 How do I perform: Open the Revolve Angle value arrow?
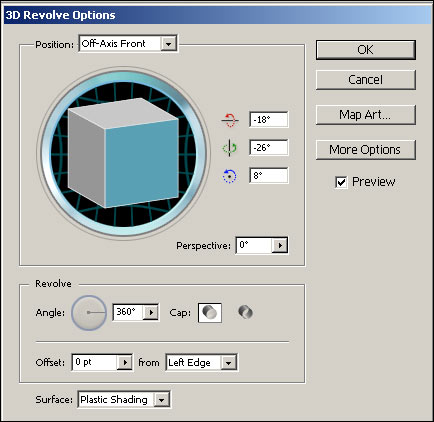click(151, 312)
